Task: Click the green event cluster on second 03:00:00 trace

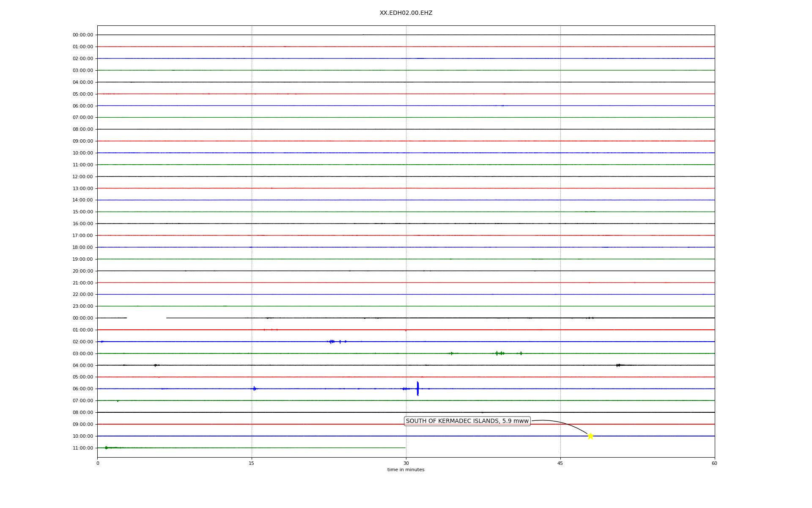Action: pos(499,353)
